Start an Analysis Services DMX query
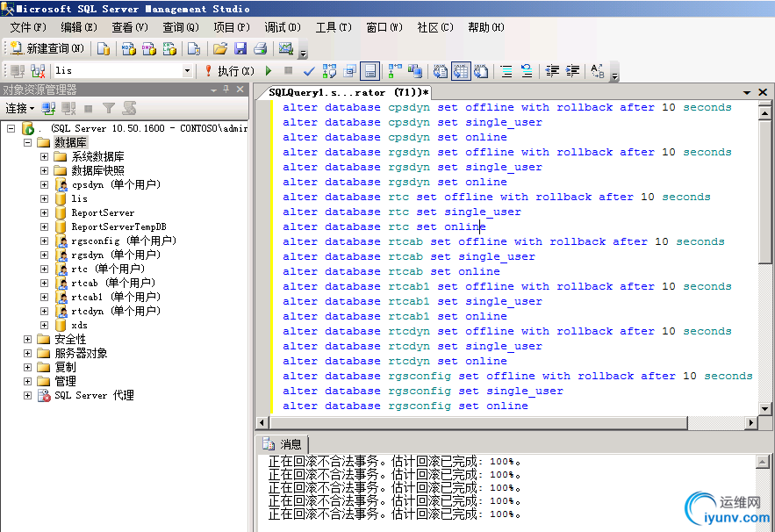 coord(149,48)
